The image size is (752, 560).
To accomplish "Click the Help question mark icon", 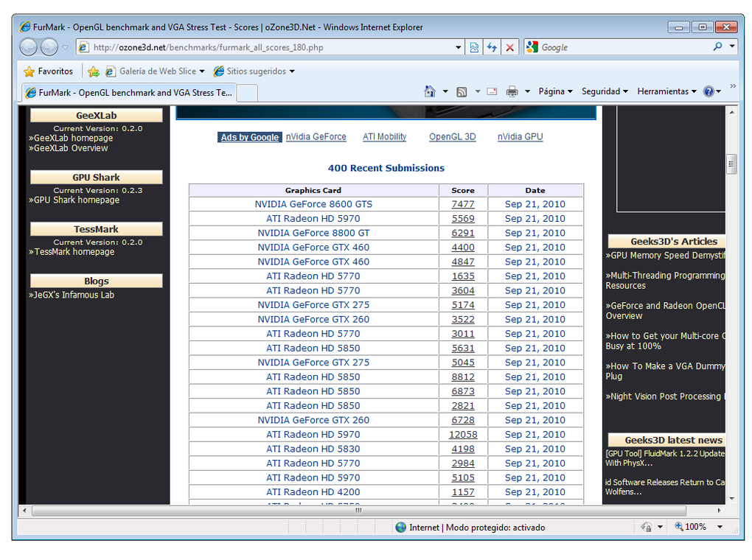I will 709,91.
